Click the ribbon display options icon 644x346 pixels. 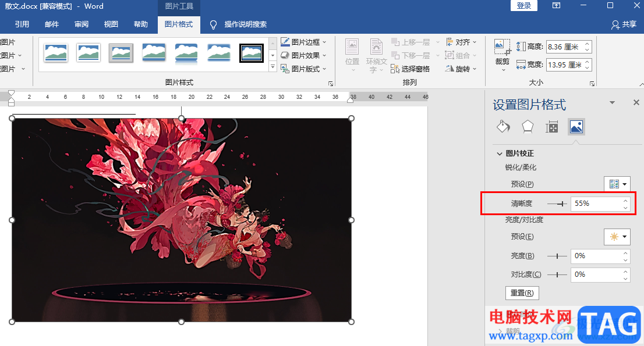556,5
